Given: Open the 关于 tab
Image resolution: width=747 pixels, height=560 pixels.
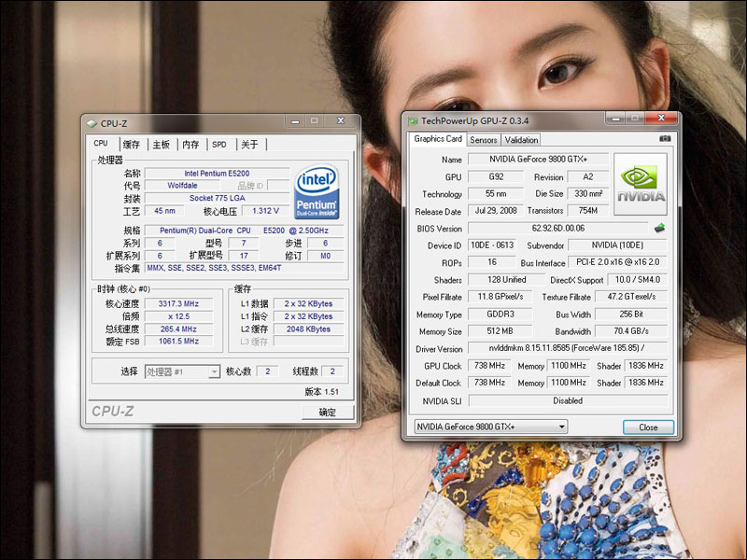Looking at the screenshot, I should (x=249, y=145).
